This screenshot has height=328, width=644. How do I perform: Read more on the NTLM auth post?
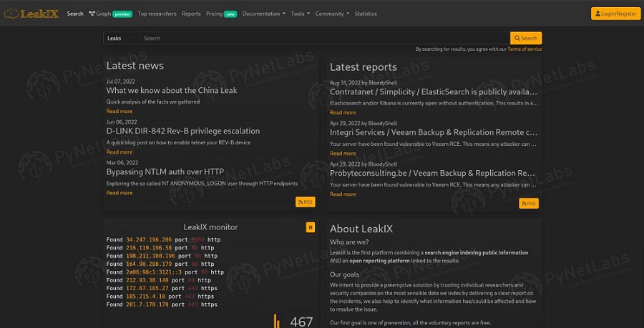pos(119,193)
